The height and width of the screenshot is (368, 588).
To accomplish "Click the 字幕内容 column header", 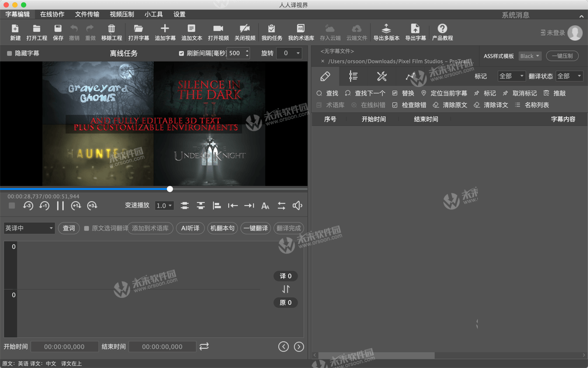I will pyautogui.click(x=563, y=119).
